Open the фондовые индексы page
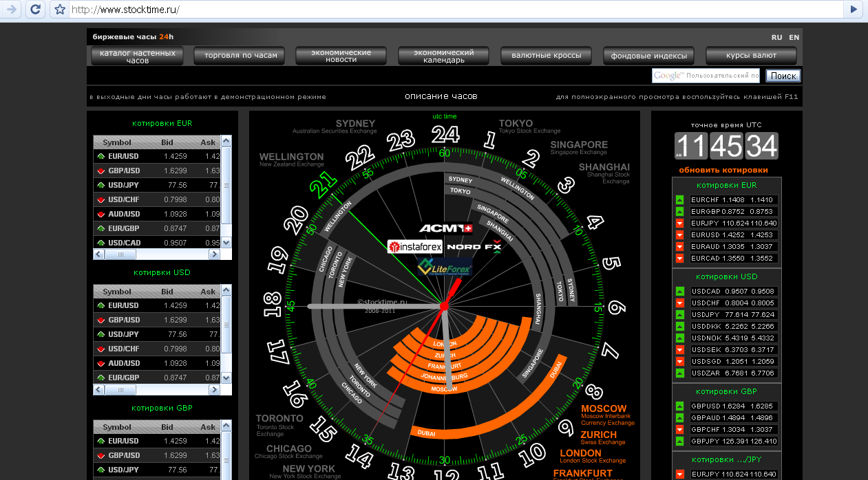The height and width of the screenshot is (480, 868). click(648, 56)
